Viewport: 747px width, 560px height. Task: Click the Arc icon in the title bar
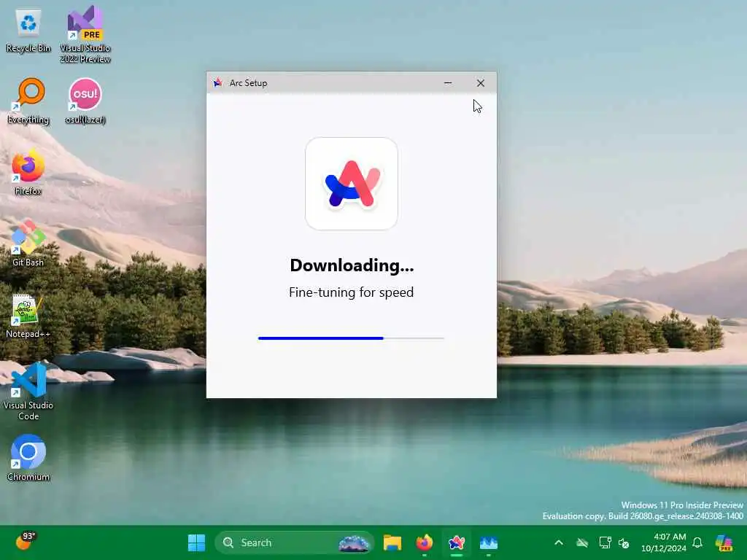tap(217, 83)
